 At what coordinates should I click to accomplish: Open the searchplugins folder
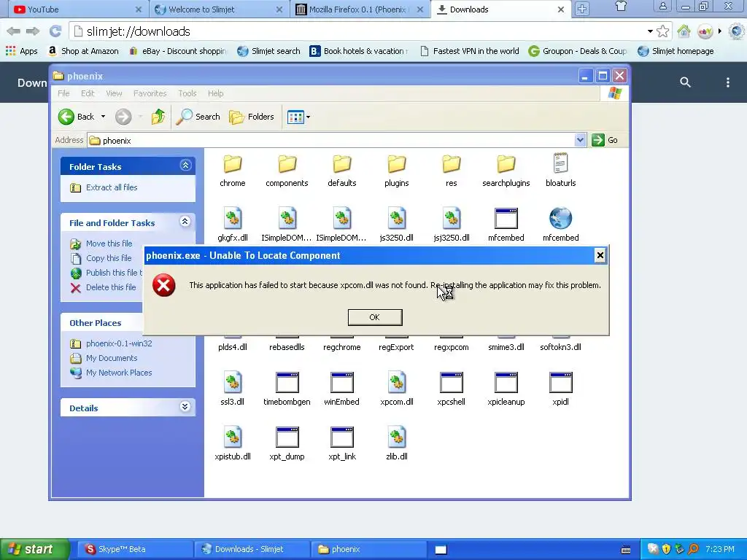[x=506, y=171]
